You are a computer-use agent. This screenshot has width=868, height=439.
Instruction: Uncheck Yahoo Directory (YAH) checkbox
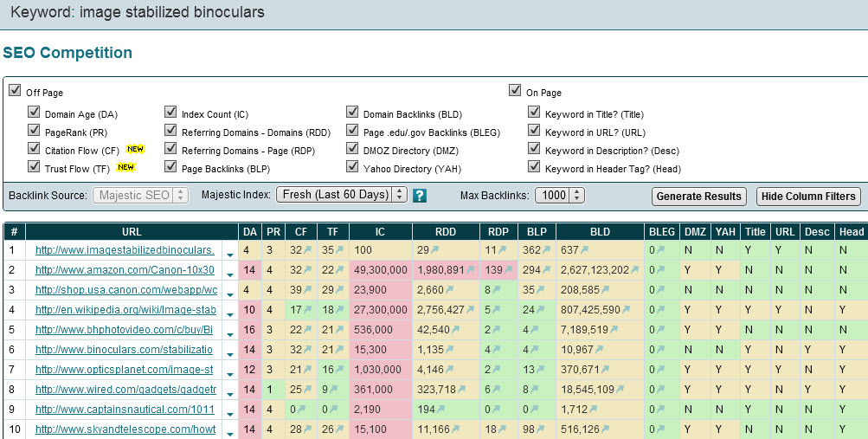coord(352,166)
